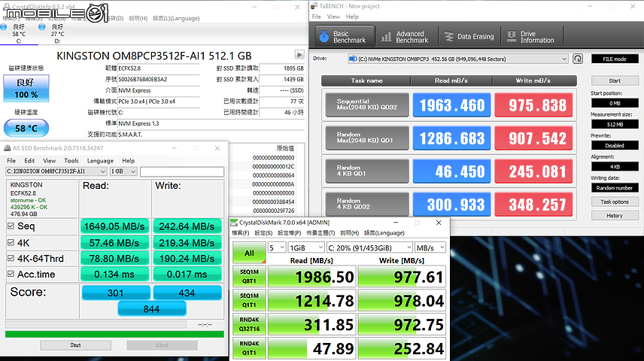This screenshot has height=361, width=644.
Task: Expand the C: 20% drive dropdown in CrystalDiskMark
Action: [409, 247]
